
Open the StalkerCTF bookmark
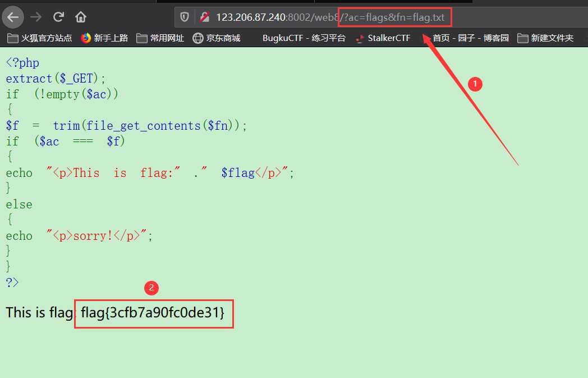(x=383, y=38)
